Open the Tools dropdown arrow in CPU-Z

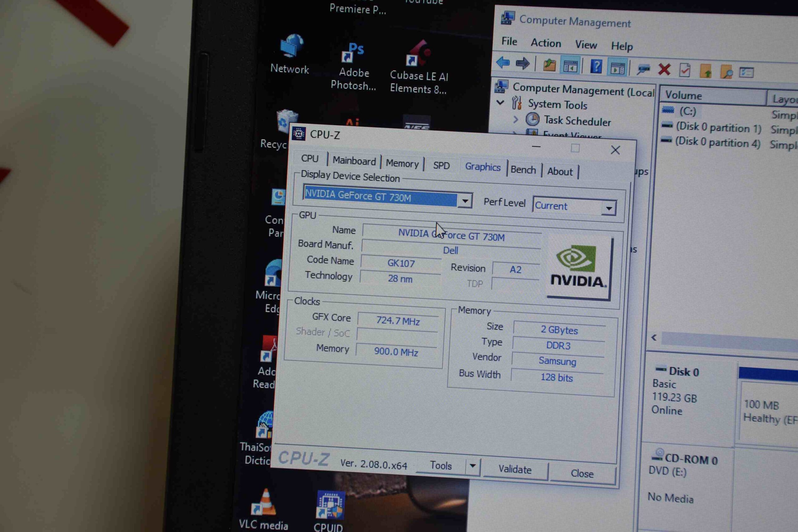pyautogui.click(x=473, y=466)
